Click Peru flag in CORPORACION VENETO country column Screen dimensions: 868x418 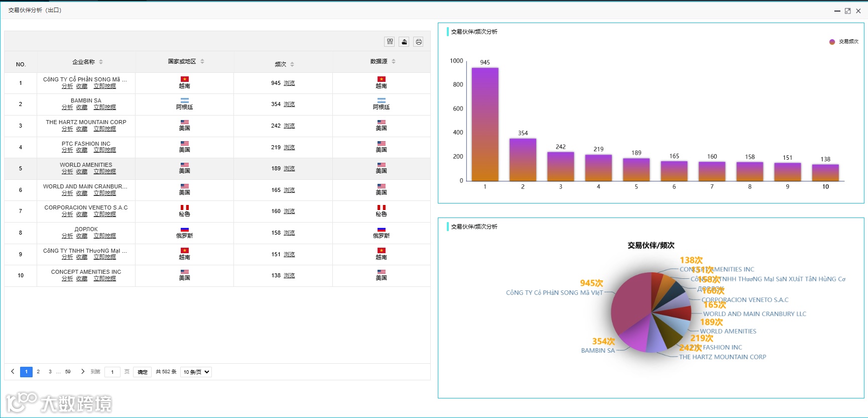pyautogui.click(x=185, y=207)
